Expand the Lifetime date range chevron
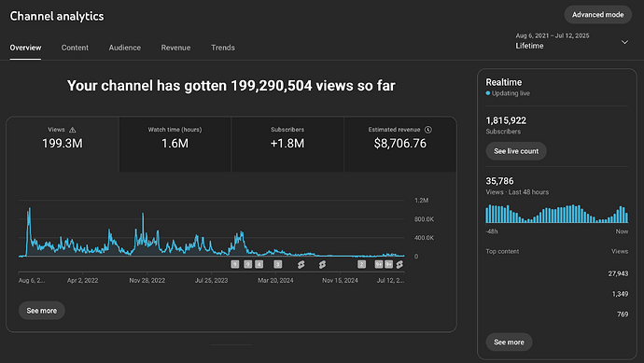This screenshot has width=644, height=363. click(x=624, y=42)
